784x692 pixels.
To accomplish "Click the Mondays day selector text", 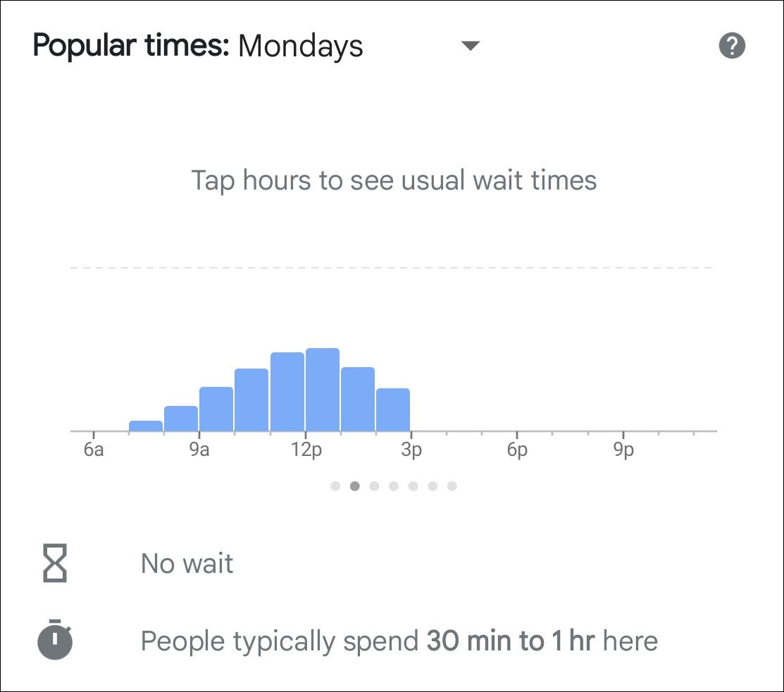I will [x=301, y=47].
